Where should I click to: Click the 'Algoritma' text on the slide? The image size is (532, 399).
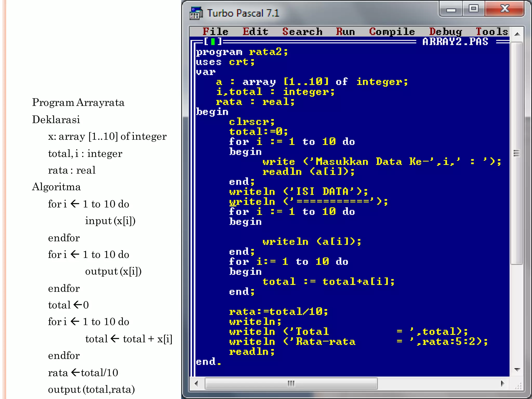tap(56, 187)
